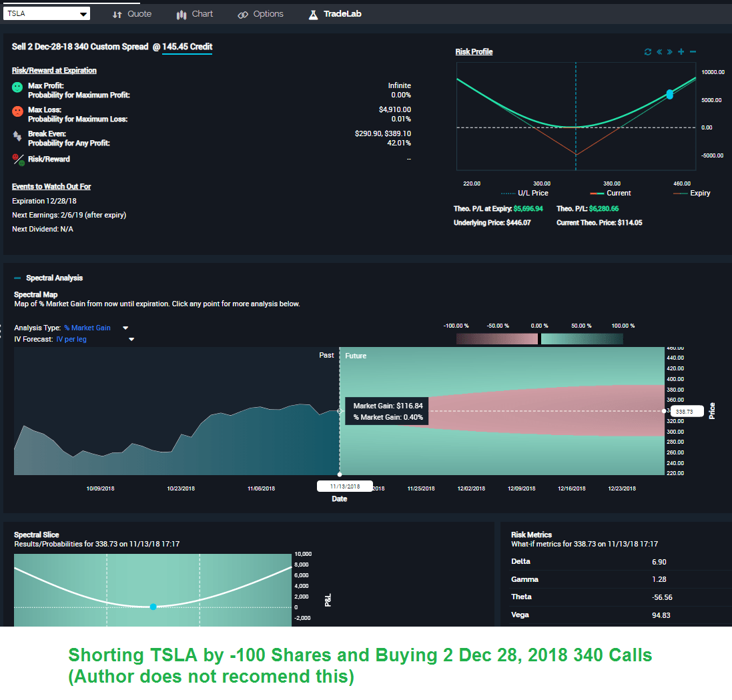Image resolution: width=732 pixels, height=700 pixels.
Task: Click the green Max Profit smiley icon
Action: [17, 87]
